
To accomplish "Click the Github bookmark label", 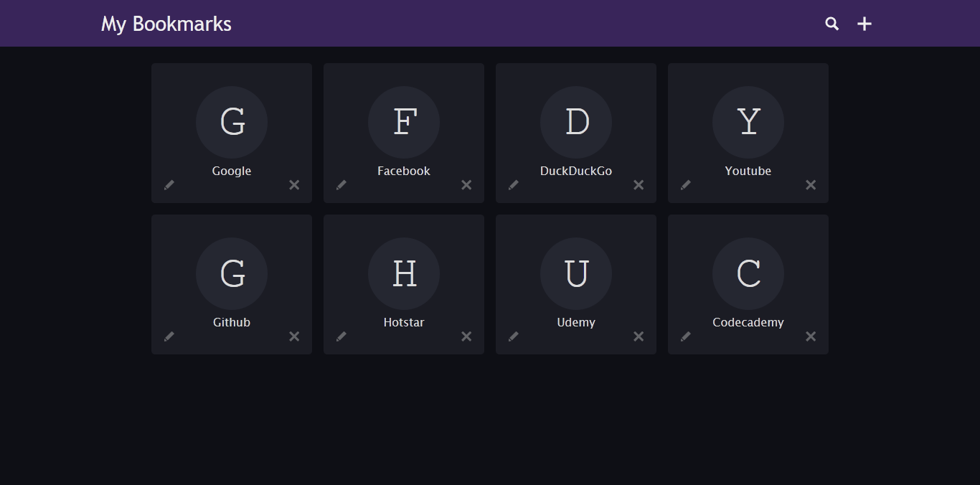I will (x=232, y=322).
